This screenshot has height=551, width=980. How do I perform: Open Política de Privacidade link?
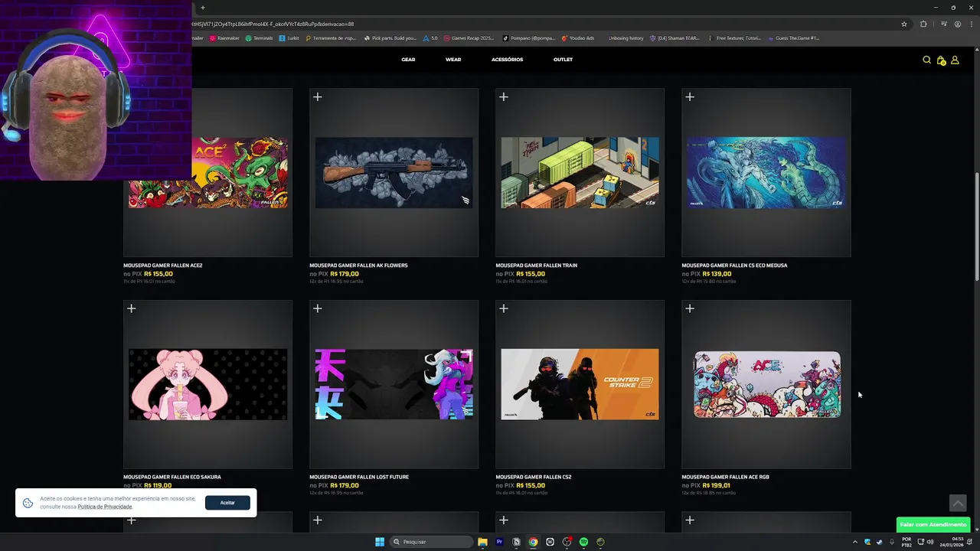tap(105, 507)
